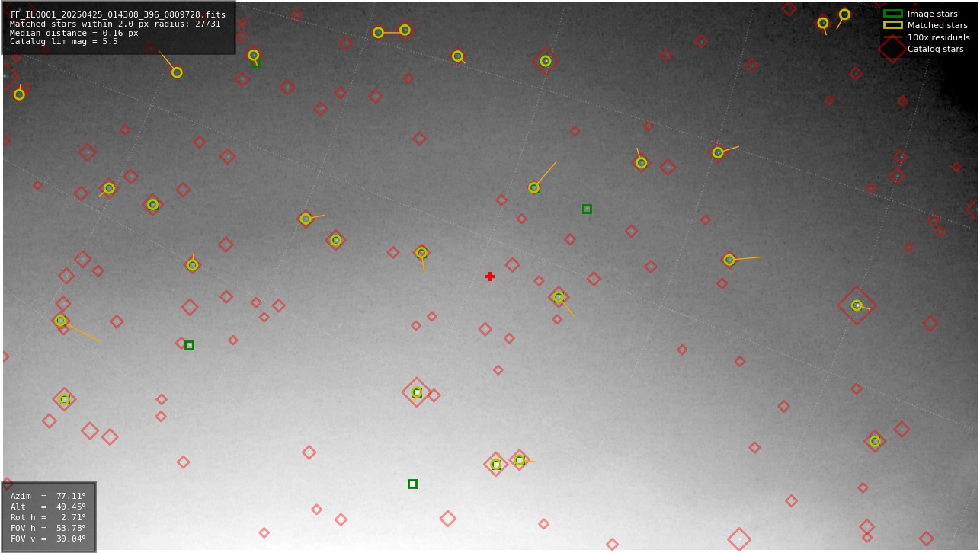
Task: Select the '100x residuals' legend label
Action: coord(938,37)
